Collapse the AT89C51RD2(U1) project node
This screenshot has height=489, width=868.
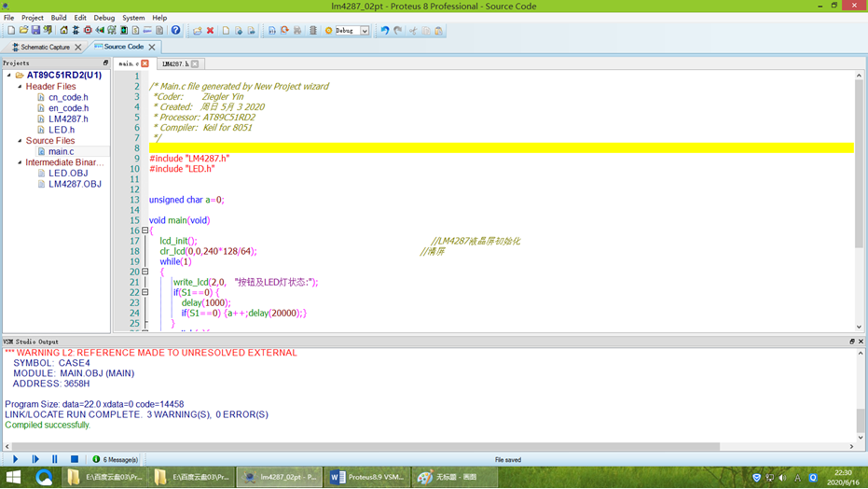coord(9,75)
